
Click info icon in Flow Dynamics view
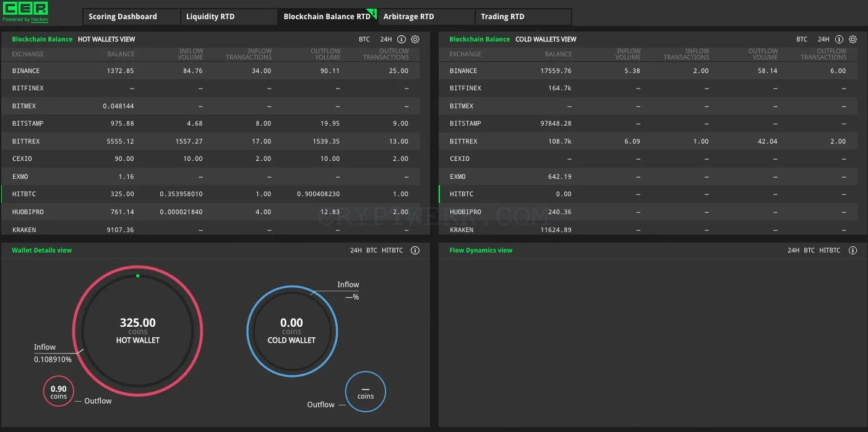(x=853, y=251)
